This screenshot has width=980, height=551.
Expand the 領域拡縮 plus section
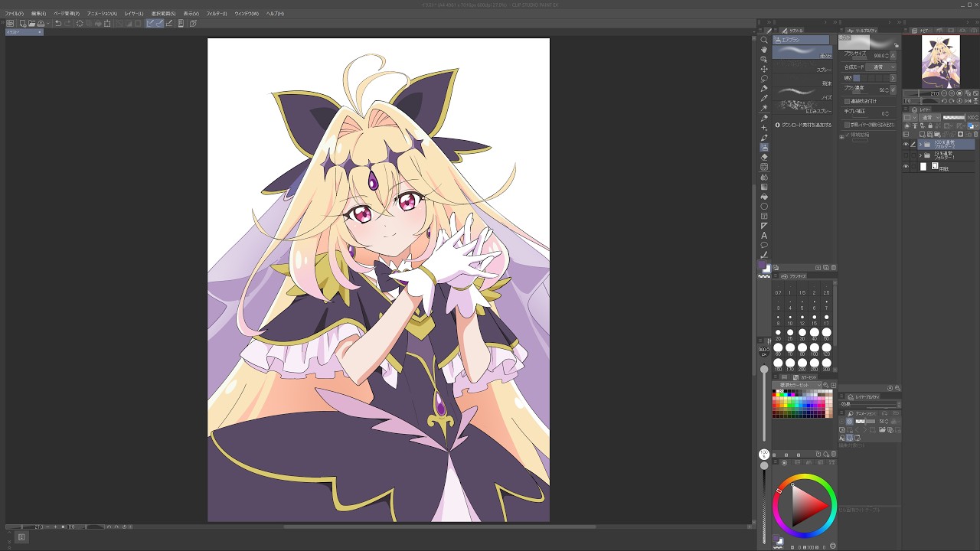coord(842,137)
